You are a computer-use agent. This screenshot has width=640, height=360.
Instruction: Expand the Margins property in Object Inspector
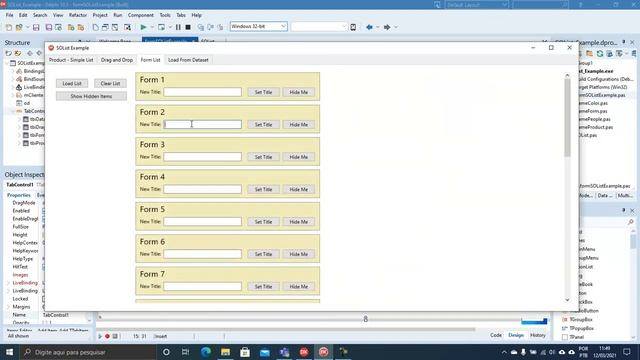click(9, 307)
